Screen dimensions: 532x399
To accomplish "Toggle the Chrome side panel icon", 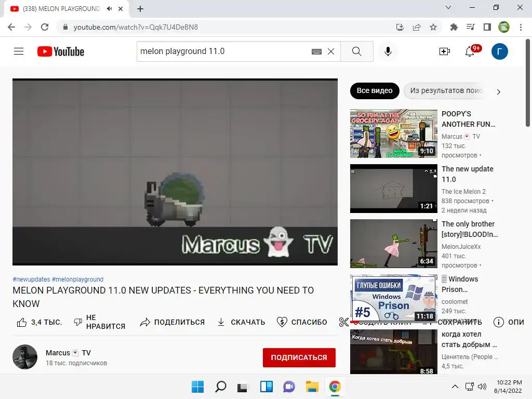I will point(487,27).
